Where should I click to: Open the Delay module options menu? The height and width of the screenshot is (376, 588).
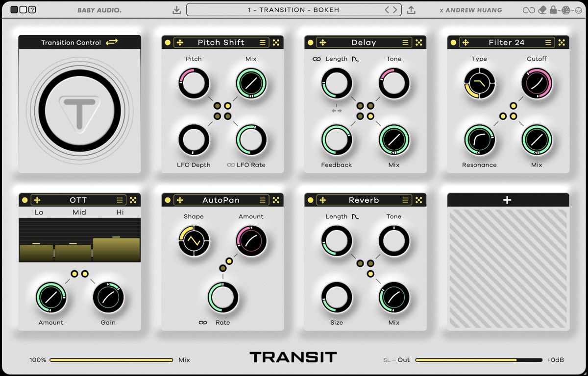point(406,42)
